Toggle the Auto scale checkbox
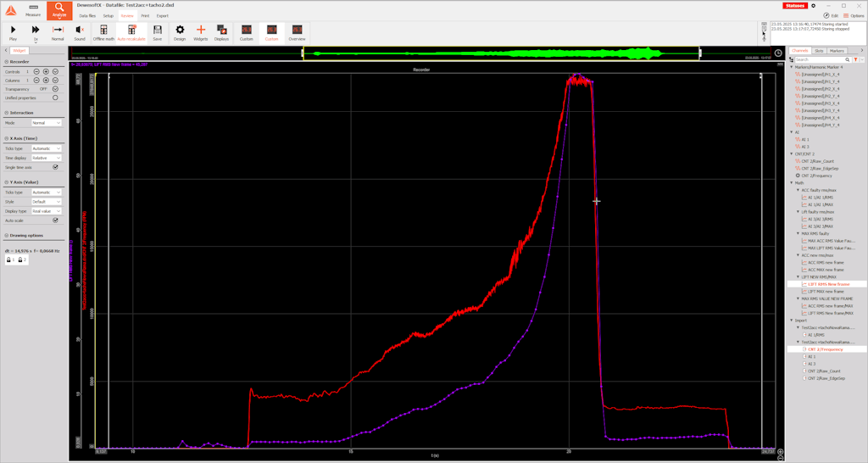Screen dimensions: 868x463 pos(56,220)
